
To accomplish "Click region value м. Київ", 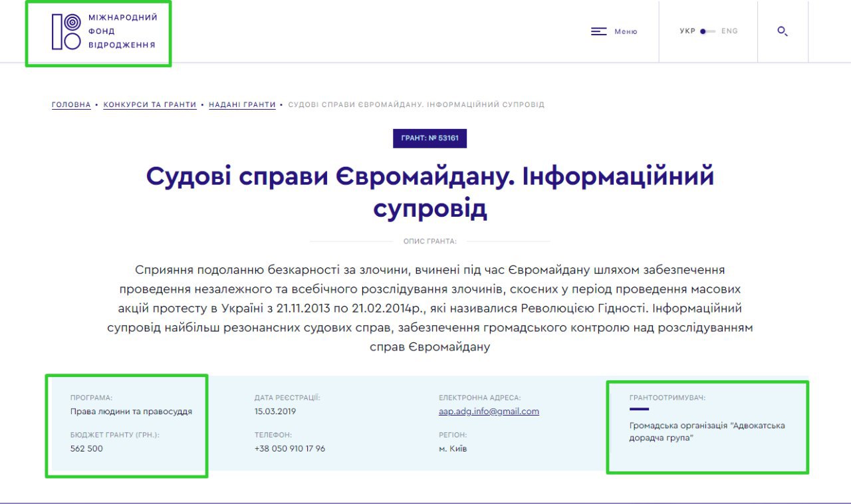I will point(453,449).
